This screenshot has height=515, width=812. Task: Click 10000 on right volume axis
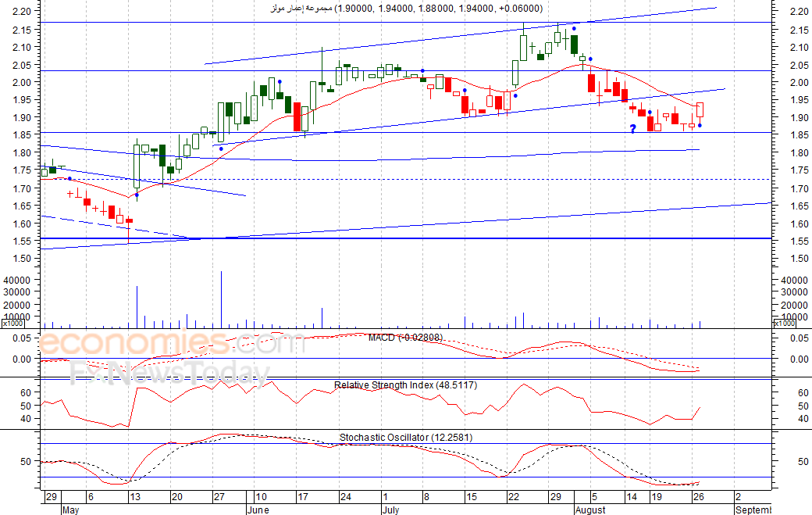[794, 317]
